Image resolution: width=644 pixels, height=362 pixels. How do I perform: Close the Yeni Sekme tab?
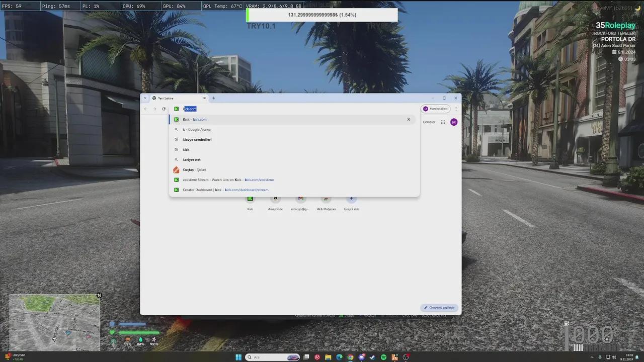click(204, 98)
